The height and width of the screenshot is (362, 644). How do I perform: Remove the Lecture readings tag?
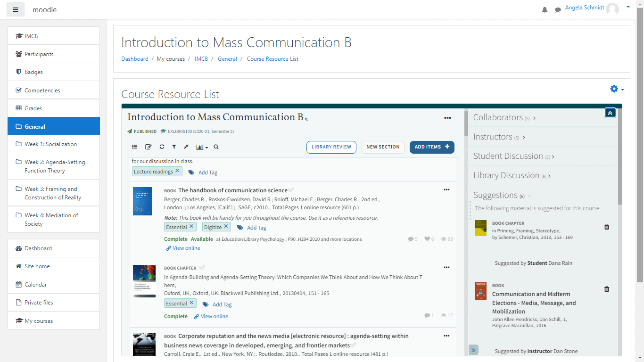[x=177, y=171]
